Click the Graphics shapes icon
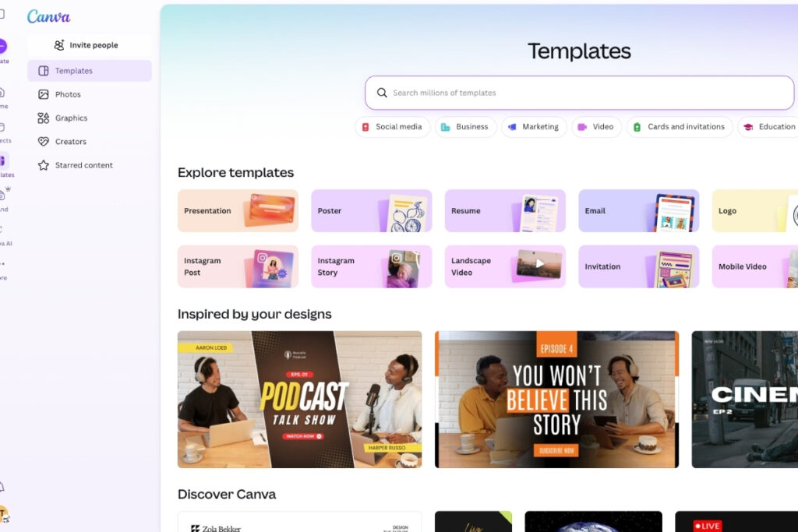Screen dimensions: 798x532 point(44,118)
